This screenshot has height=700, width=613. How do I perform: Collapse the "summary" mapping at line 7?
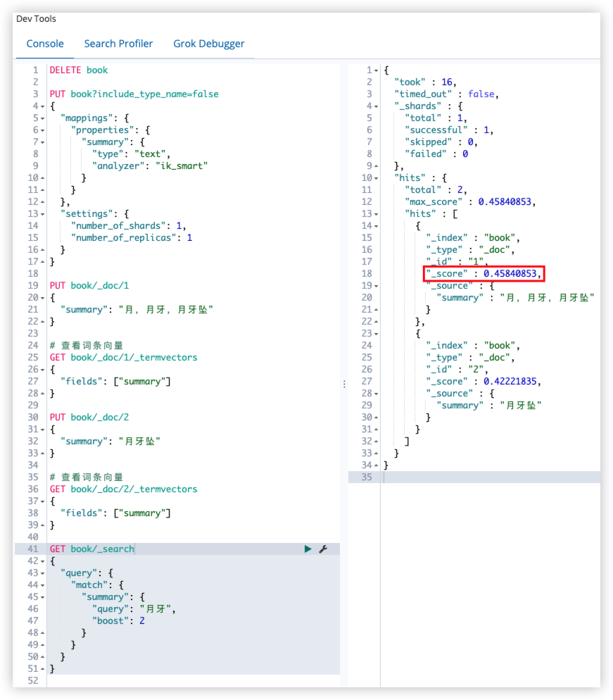click(x=43, y=142)
